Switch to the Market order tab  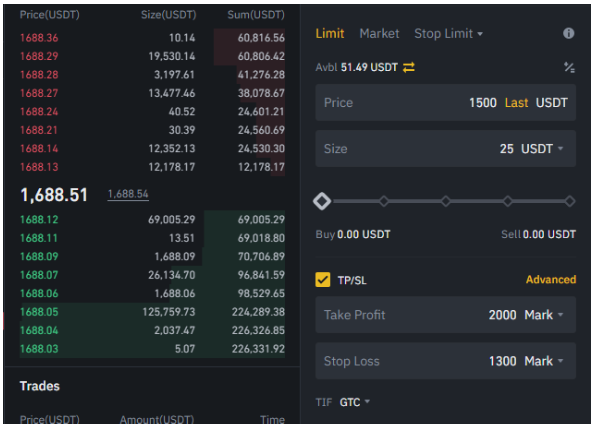379,34
